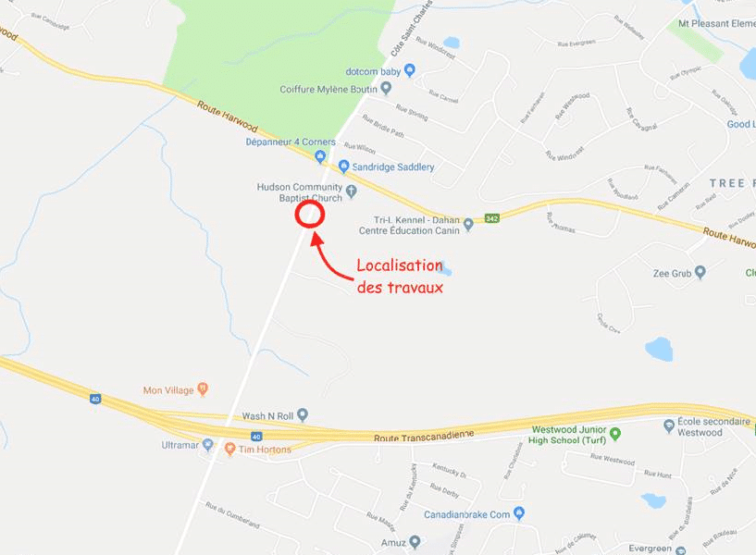The width and height of the screenshot is (756, 555).
Task: Click the Route 342 highway shield
Action: pyautogui.click(x=491, y=218)
